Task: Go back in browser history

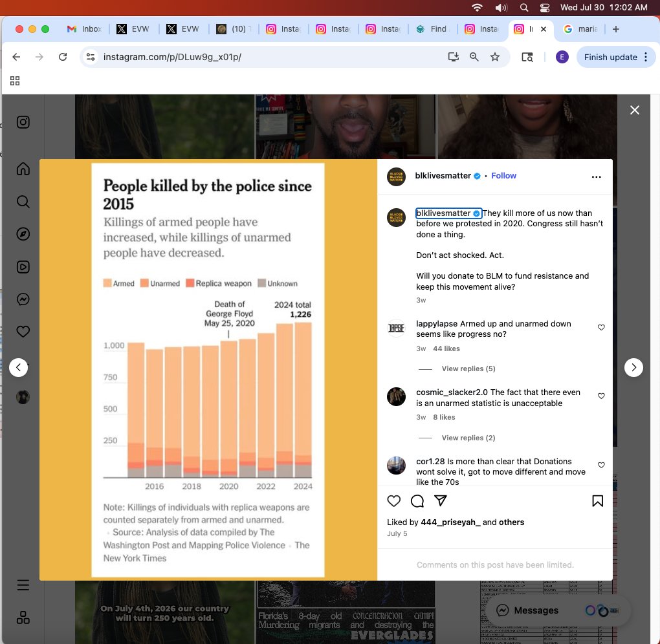Action: pyautogui.click(x=16, y=57)
